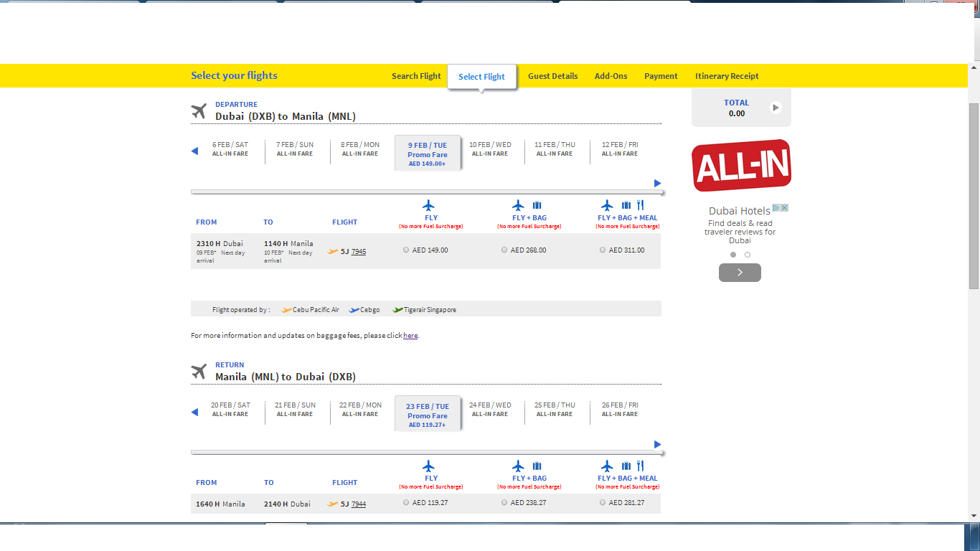This screenshot has width=980, height=551.
Task: Open flight 7945 details link
Action: coord(359,251)
